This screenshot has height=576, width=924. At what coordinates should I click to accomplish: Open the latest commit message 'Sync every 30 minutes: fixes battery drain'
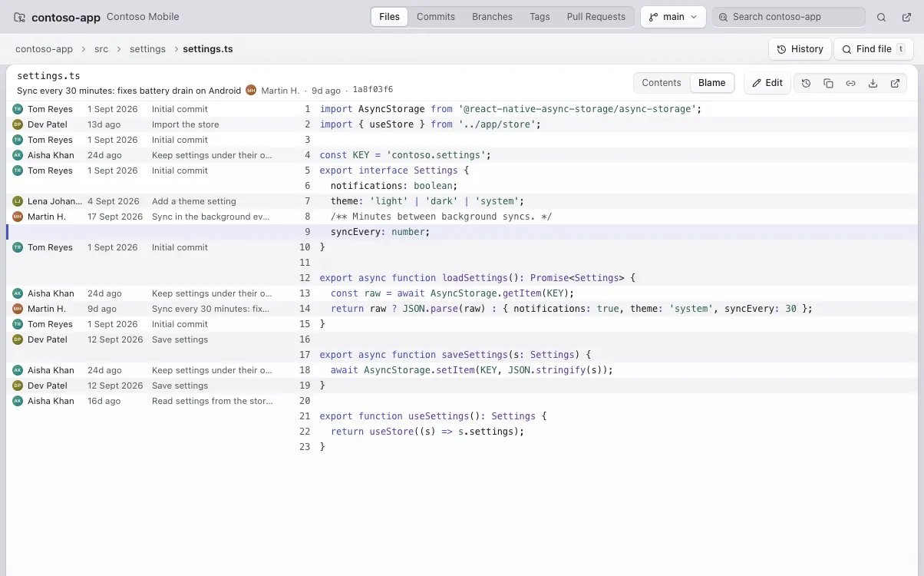click(129, 91)
